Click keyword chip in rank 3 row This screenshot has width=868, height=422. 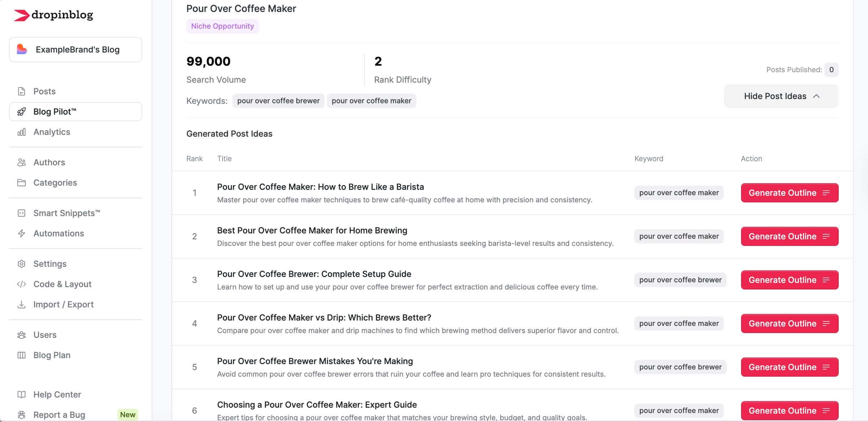pos(680,280)
